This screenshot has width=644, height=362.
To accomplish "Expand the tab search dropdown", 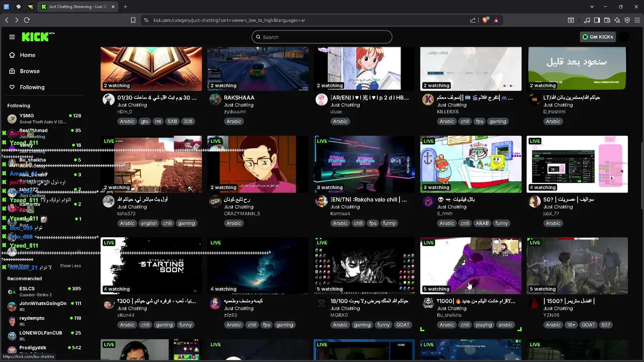I will 592,7.
